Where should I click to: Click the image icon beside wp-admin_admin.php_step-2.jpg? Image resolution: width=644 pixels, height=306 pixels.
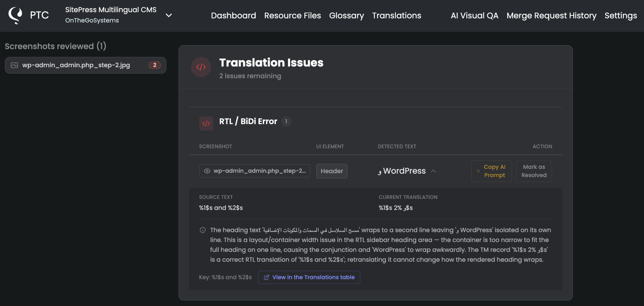pos(14,65)
